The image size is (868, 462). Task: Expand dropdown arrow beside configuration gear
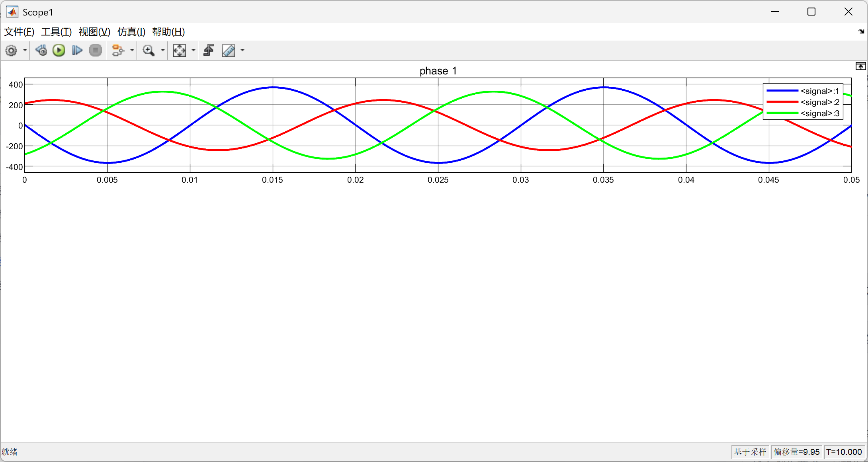tap(25, 51)
